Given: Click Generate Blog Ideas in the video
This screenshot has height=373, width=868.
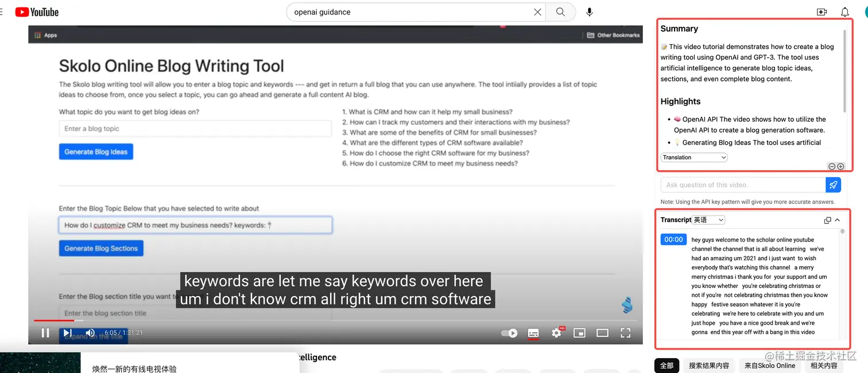Looking at the screenshot, I should click(x=96, y=152).
